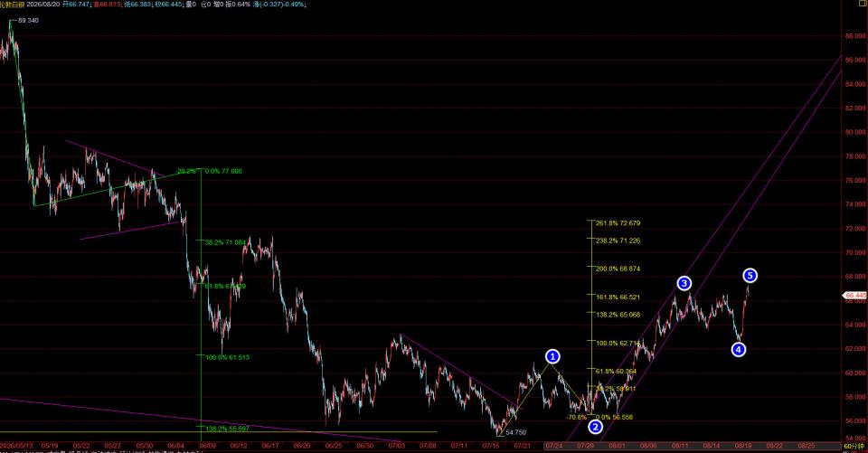Image resolution: width=868 pixels, height=453 pixels.
Task: Click the 08/25 date on time axis
Action: pos(806,446)
